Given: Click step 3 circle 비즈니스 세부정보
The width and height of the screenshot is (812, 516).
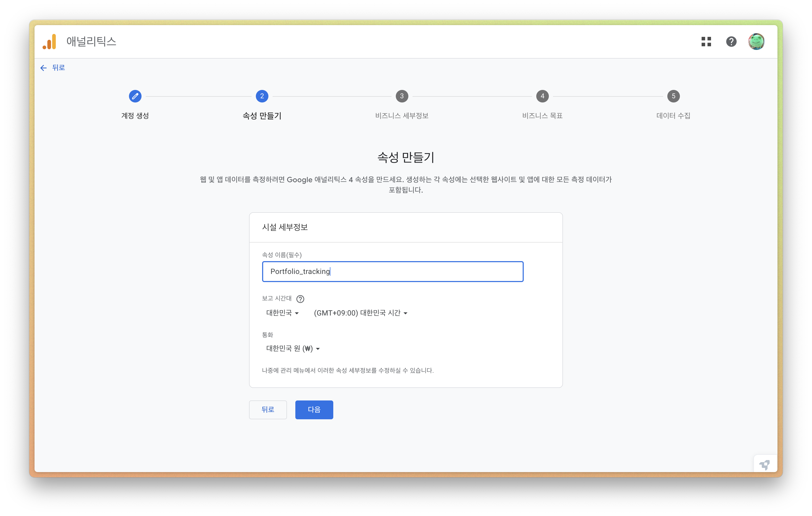Looking at the screenshot, I should coord(402,96).
